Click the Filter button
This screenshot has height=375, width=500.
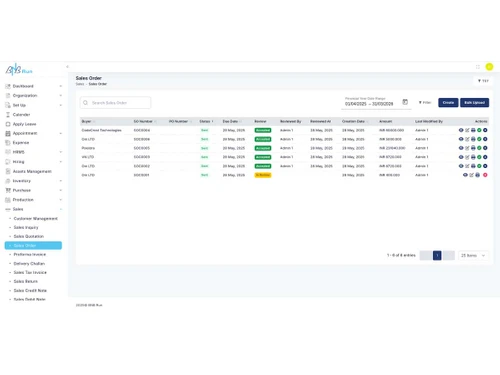pos(425,102)
